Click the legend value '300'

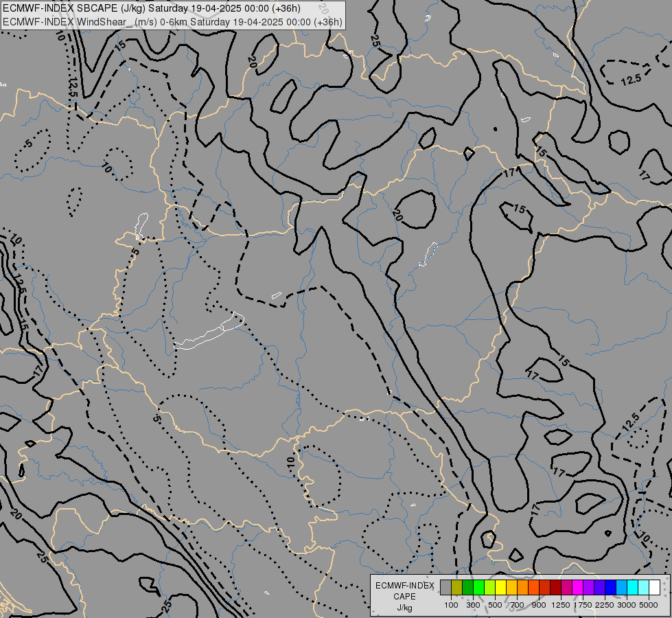click(473, 605)
